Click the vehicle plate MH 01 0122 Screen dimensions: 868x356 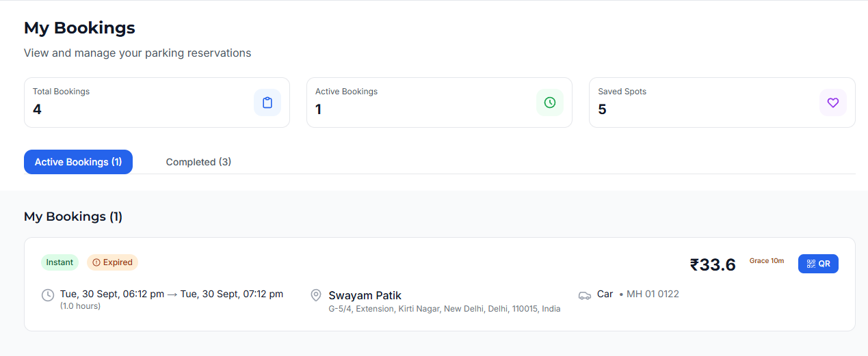click(653, 294)
